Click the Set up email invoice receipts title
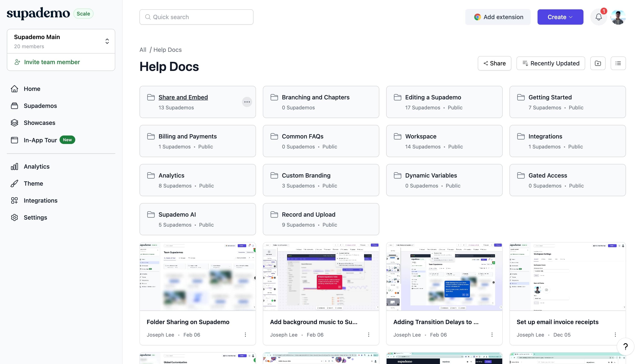The height and width of the screenshot is (364, 643). 557,322
